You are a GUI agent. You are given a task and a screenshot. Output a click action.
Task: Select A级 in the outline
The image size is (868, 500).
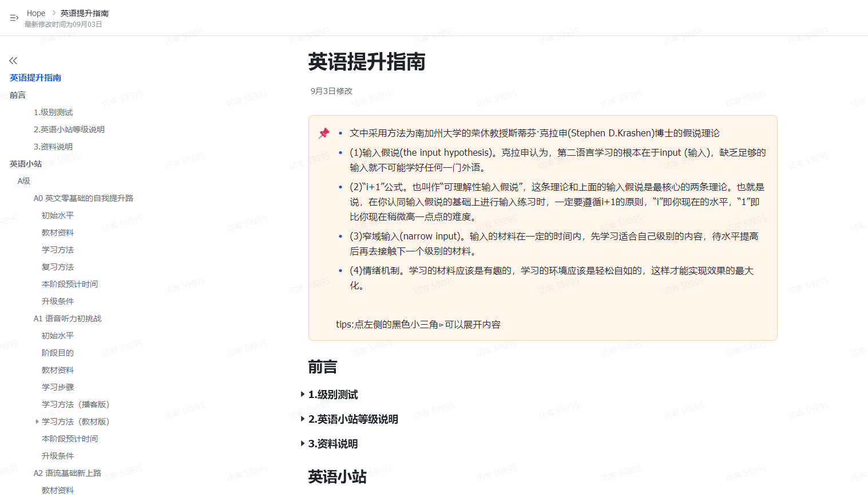point(24,181)
